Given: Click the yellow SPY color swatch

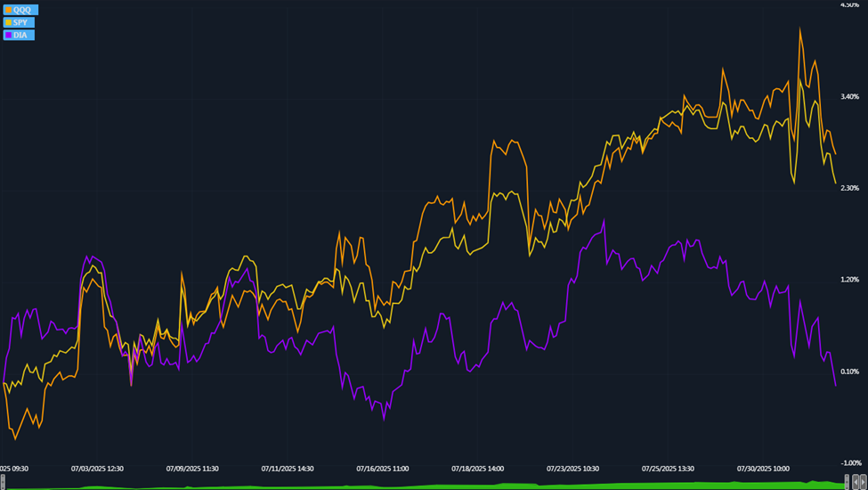Looking at the screenshot, I should (x=8, y=22).
